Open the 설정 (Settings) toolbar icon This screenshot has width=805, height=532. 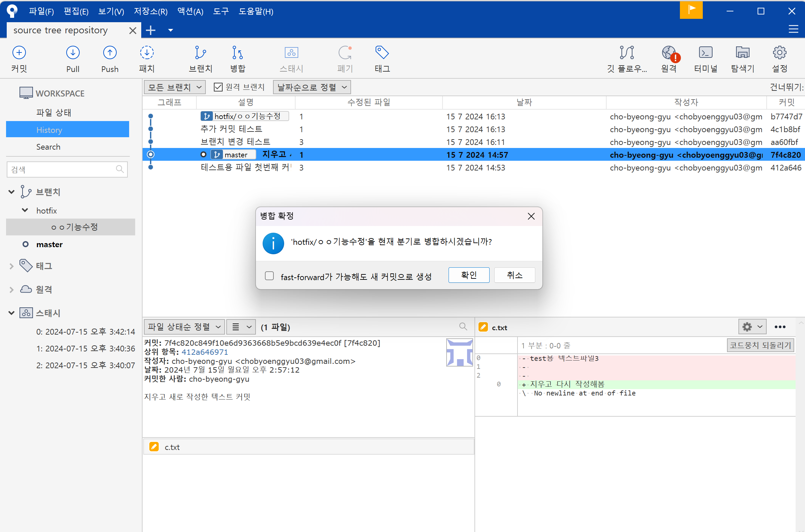point(779,59)
